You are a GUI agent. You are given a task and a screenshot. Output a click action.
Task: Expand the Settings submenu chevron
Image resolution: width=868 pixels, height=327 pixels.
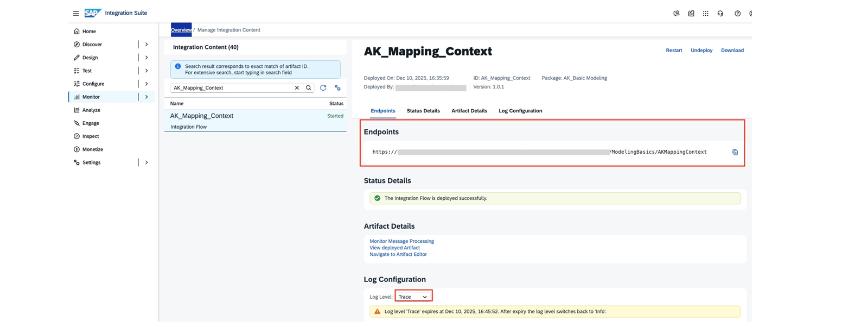[x=146, y=162]
